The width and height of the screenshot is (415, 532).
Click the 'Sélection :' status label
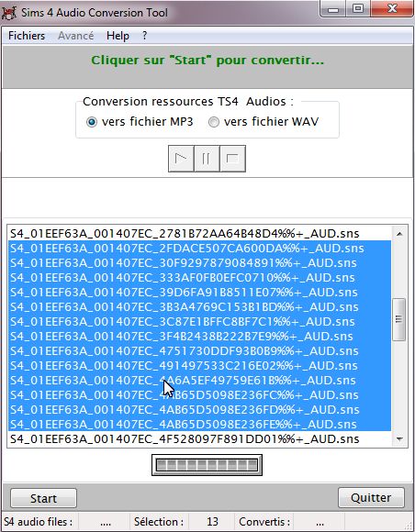159,522
